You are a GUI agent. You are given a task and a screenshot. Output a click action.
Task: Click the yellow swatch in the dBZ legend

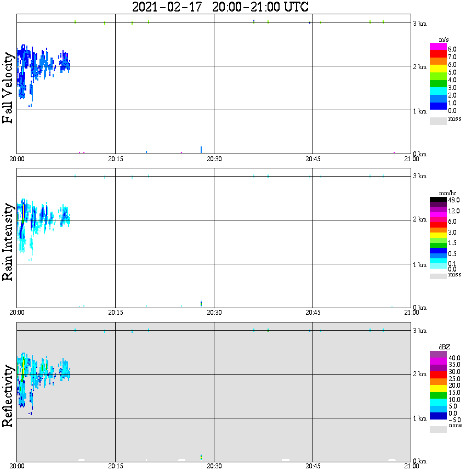[438, 389]
